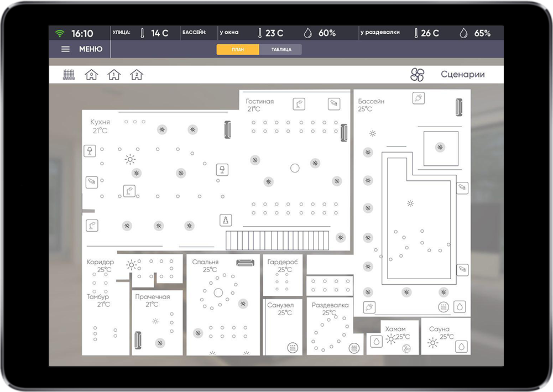
Task: Open the Сценарии button
Action: [x=462, y=75]
